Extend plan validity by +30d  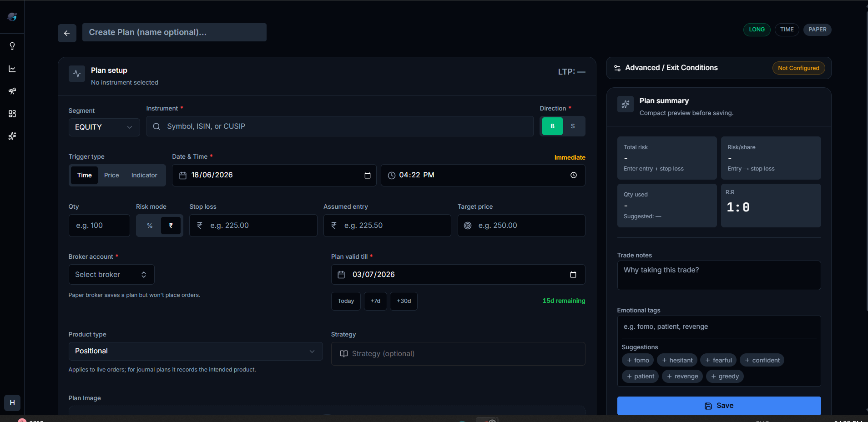click(x=404, y=301)
